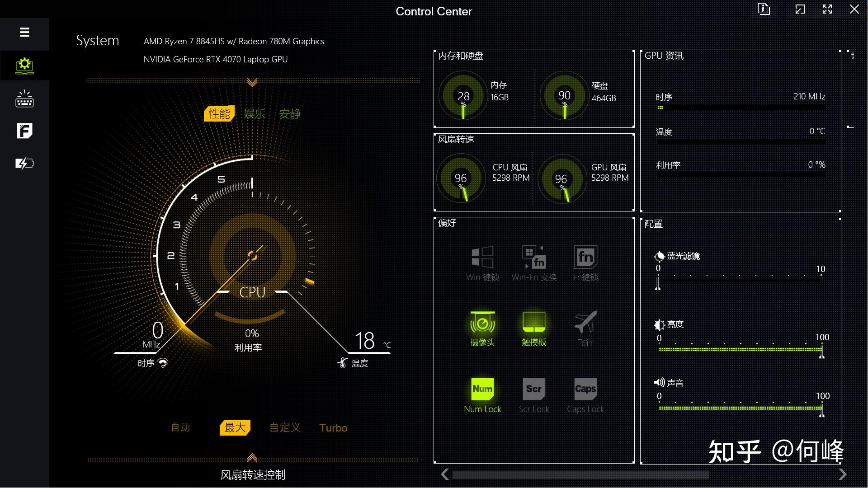Expand the system info down chevron

pyautogui.click(x=252, y=82)
